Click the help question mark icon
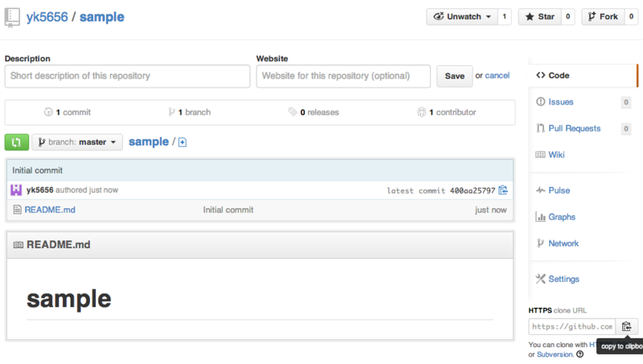Viewport: 643px width, 364px height. [x=580, y=354]
